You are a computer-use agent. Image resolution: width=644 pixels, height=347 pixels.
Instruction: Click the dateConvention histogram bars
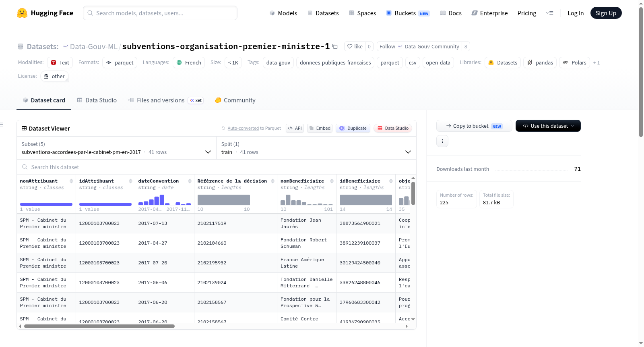tap(165, 200)
